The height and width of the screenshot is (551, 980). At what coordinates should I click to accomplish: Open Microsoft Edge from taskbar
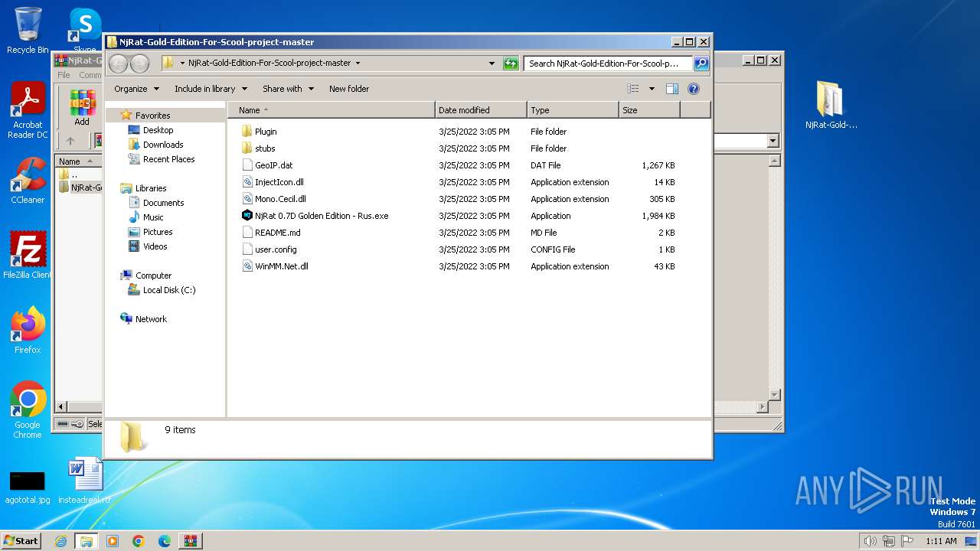point(165,541)
